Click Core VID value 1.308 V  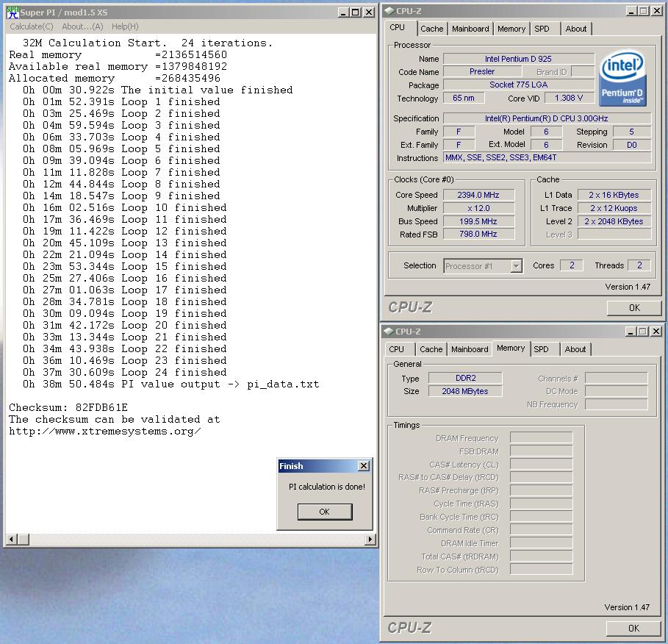tap(569, 98)
